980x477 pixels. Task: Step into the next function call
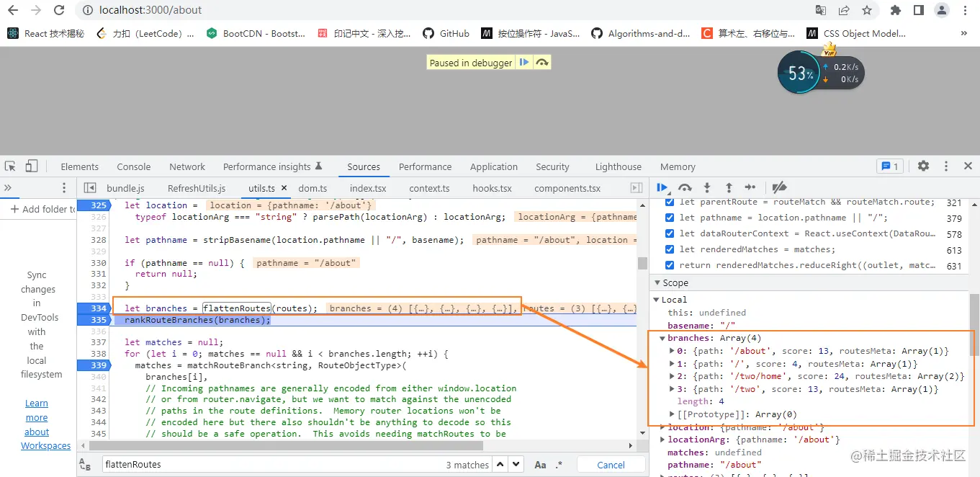(x=707, y=187)
